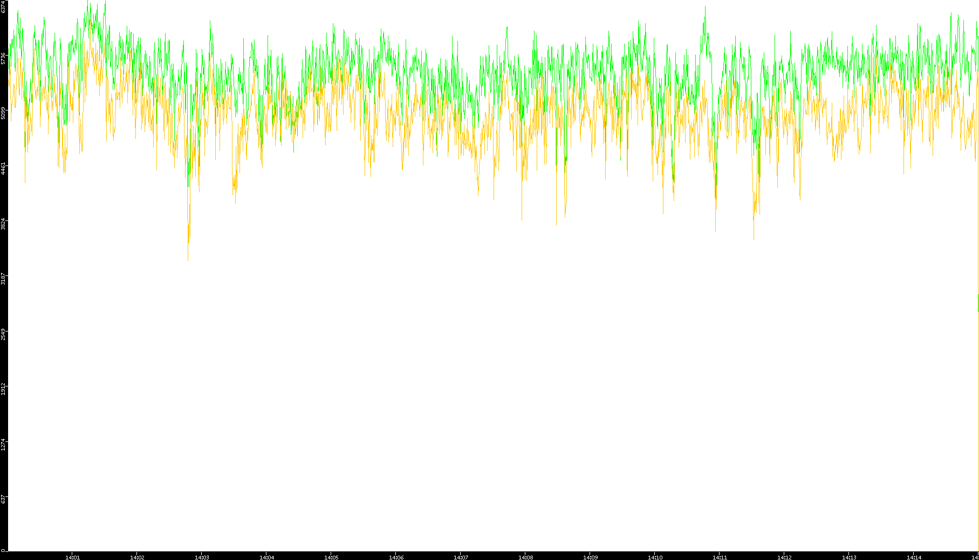Select the 14:02 time axis tick
The width and height of the screenshot is (979, 560).
[137, 557]
